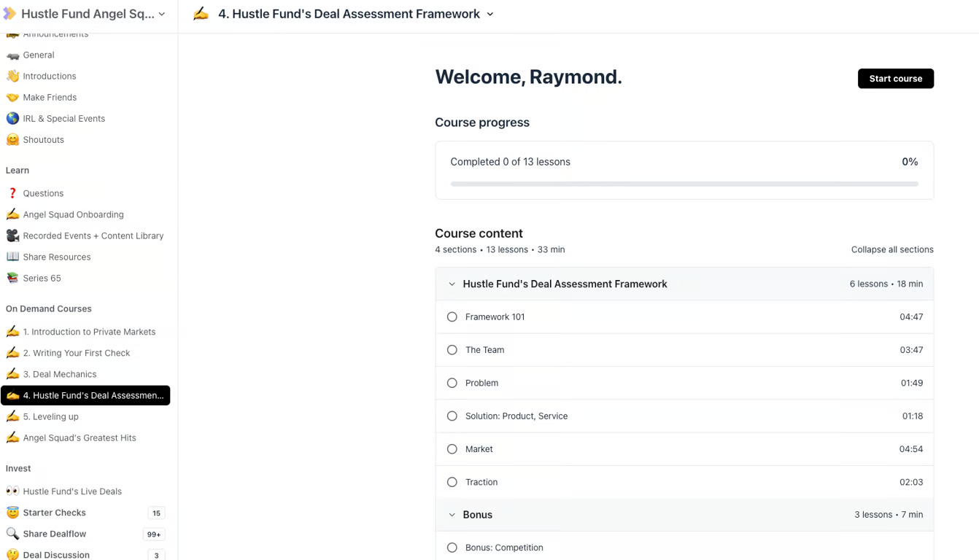This screenshot has width=979, height=560.
Task: Click the On Demand Courses heading
Action: tap(49, 308)
